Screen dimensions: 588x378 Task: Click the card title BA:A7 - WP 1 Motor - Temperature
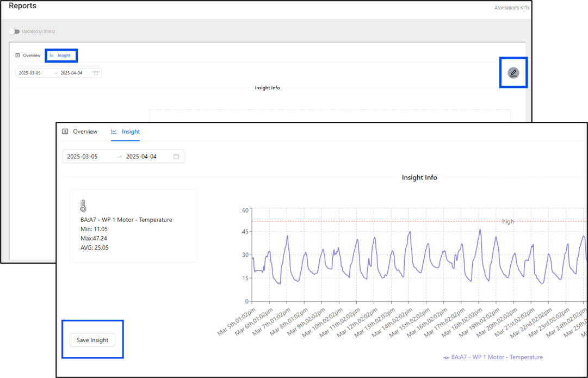point(126,220)
